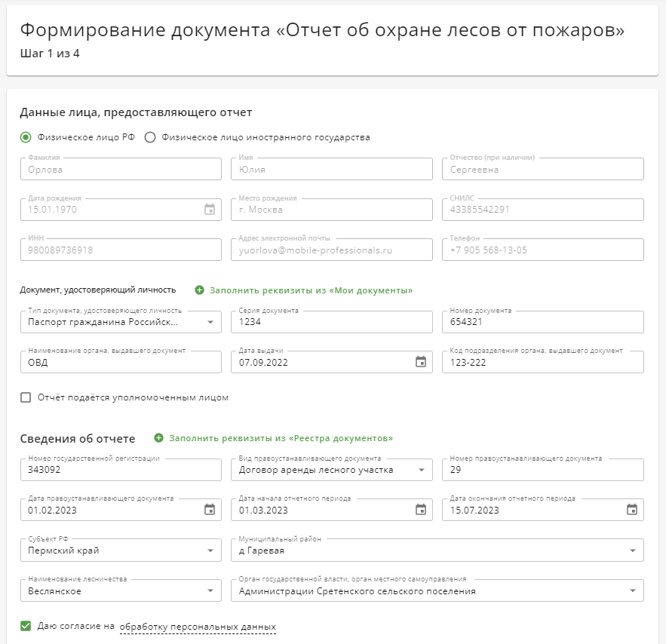The image size is (666, 644).
Task: Open calendar for Дата рождения field
Action: tap(210, 210)
